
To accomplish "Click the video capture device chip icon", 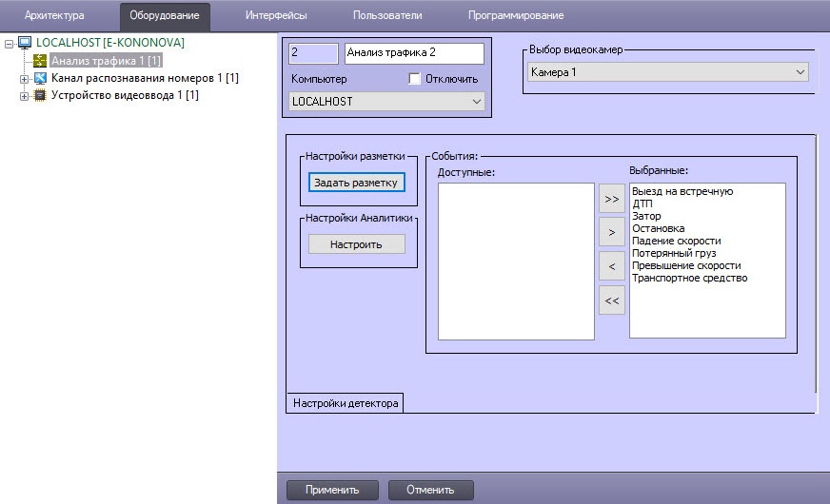I will point(40,95).
